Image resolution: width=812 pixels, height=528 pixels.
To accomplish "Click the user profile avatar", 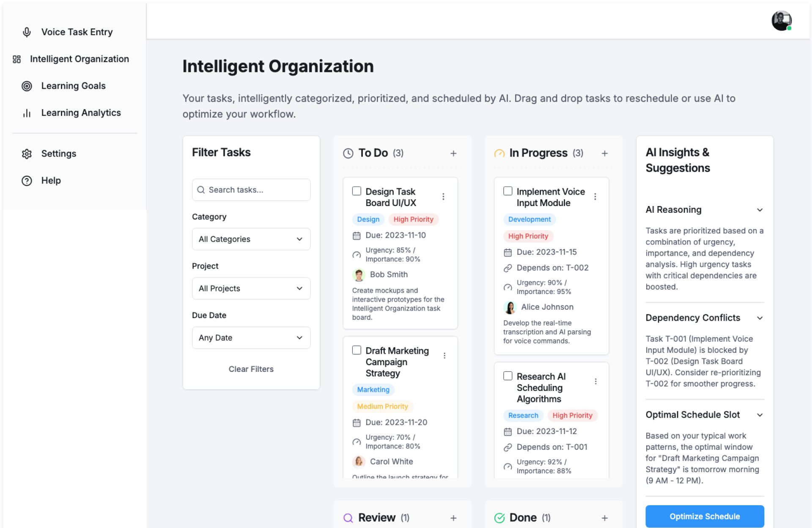I will click(x=781, y=21).
